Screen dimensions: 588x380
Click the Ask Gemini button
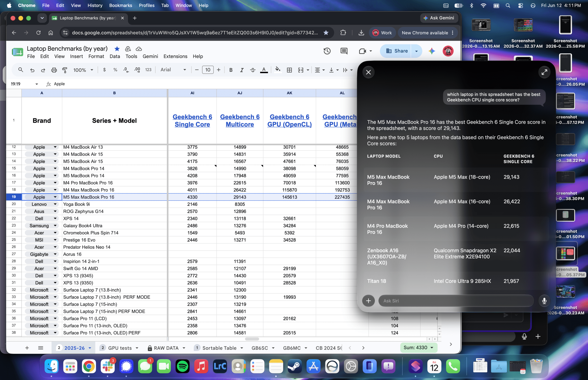(439, 18)
